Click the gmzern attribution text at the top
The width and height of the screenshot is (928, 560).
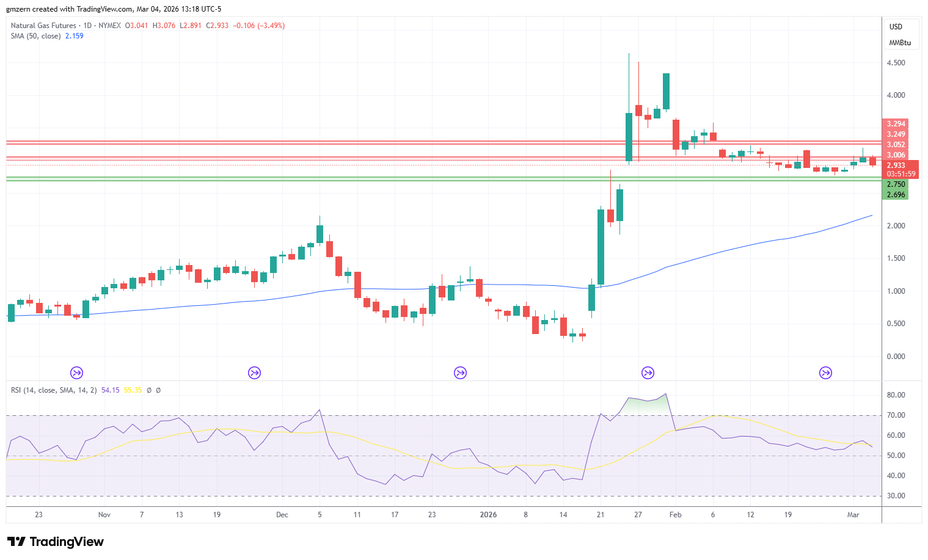(114, 9)
